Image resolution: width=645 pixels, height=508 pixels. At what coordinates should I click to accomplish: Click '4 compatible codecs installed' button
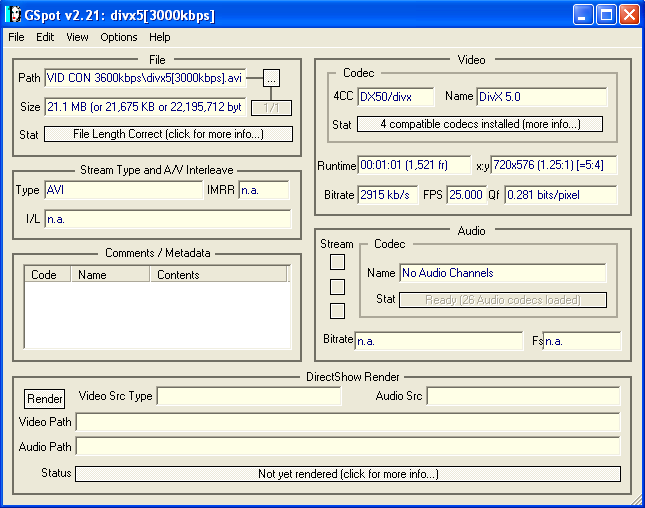point(480,124)
